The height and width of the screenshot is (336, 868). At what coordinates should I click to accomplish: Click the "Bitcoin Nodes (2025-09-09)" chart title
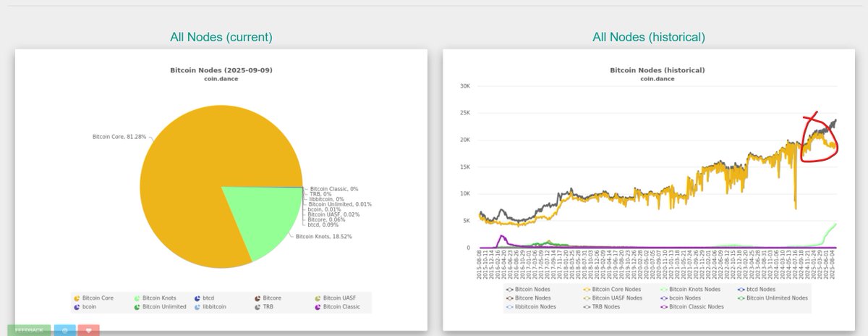pos(221,70)
